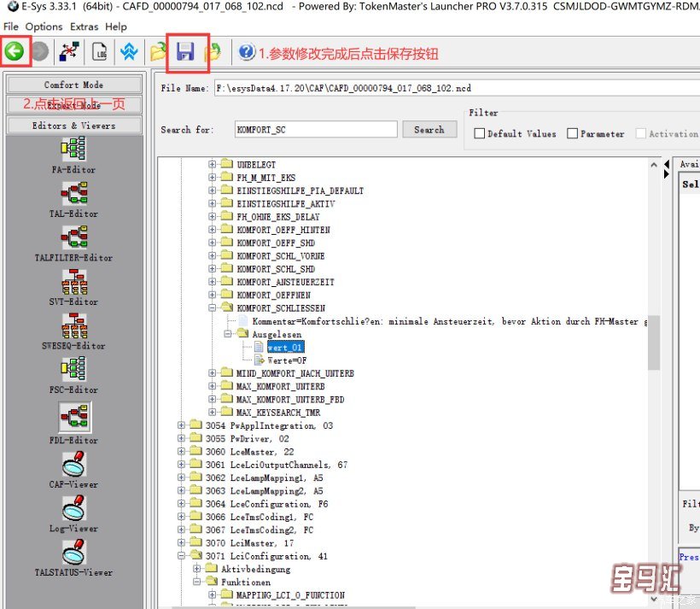Click the File Name path field
Screen dimensions: 700x609
coord(458,88)
